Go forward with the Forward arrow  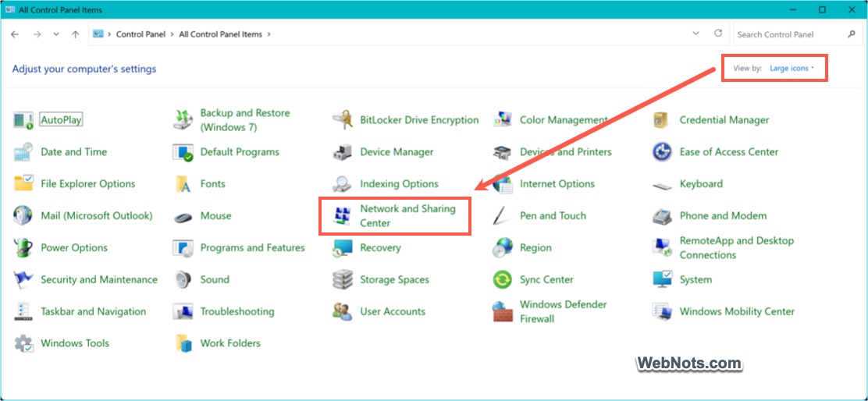point(37,34)
